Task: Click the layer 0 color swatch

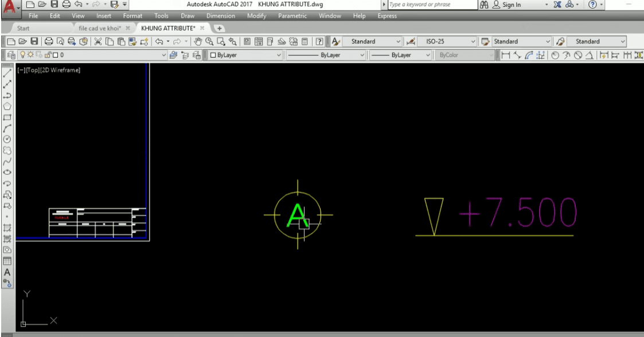Action: click(56, 55)
